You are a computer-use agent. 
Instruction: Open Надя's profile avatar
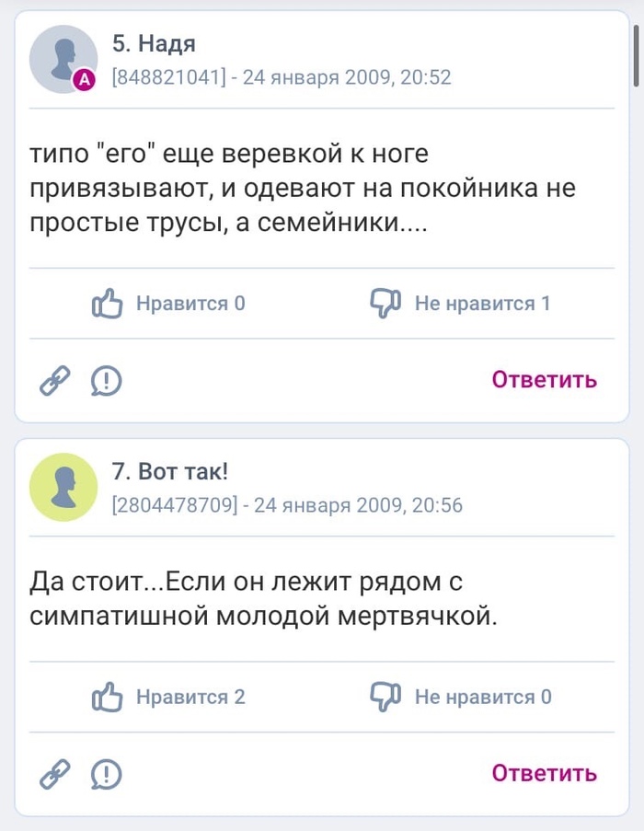[63, 59]
